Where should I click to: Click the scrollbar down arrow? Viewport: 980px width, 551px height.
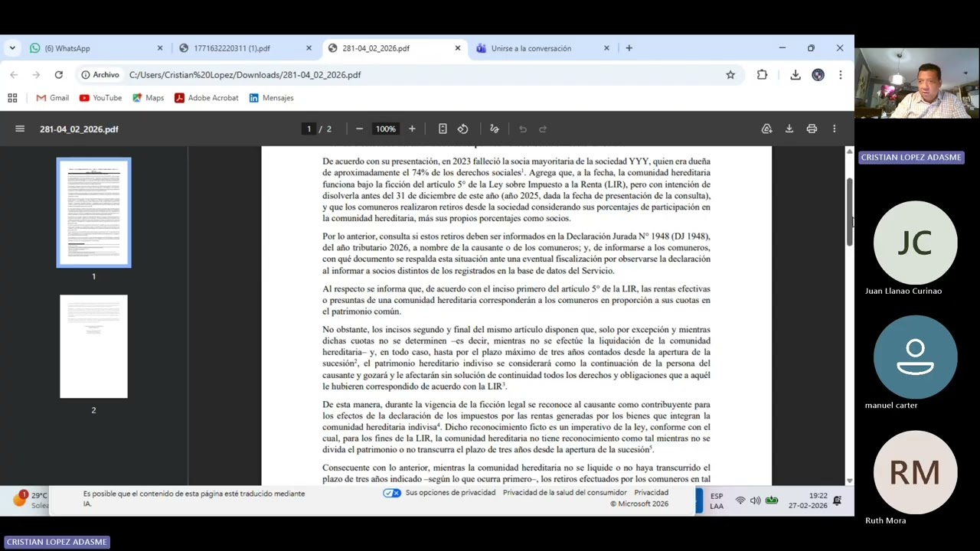[x=849, y=481]
